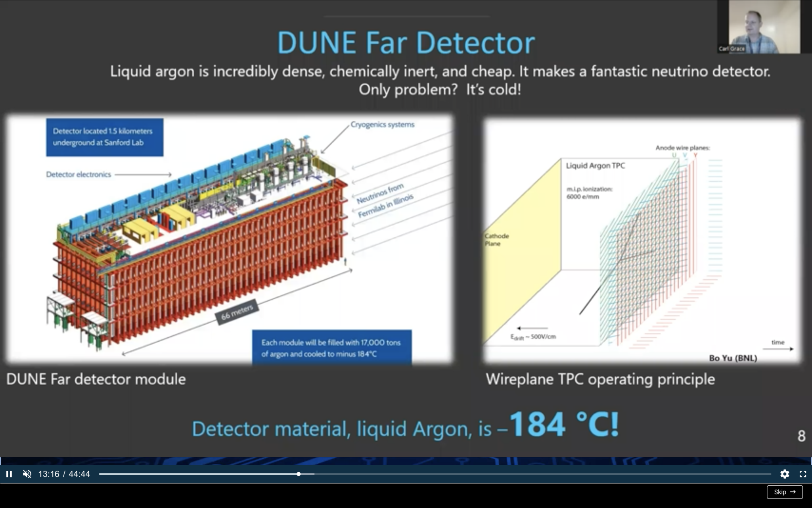Click the pause bars icon on the left

pos(9,474)
